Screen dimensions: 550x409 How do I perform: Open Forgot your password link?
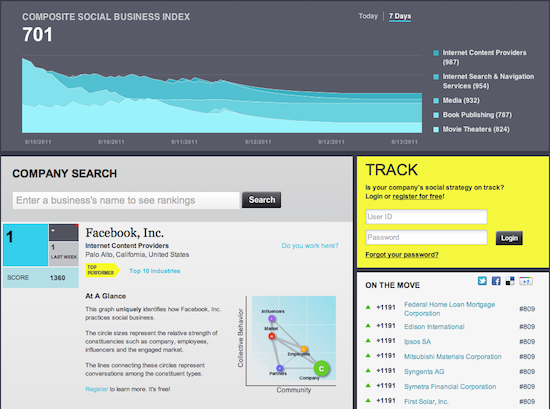(x=402, y=255)
